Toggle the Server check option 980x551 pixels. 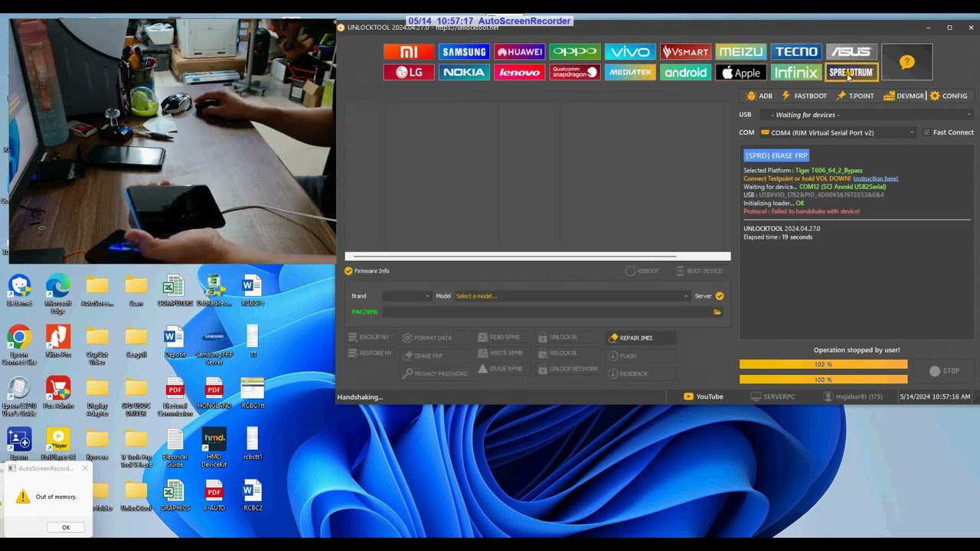click(x=720, y=296)
